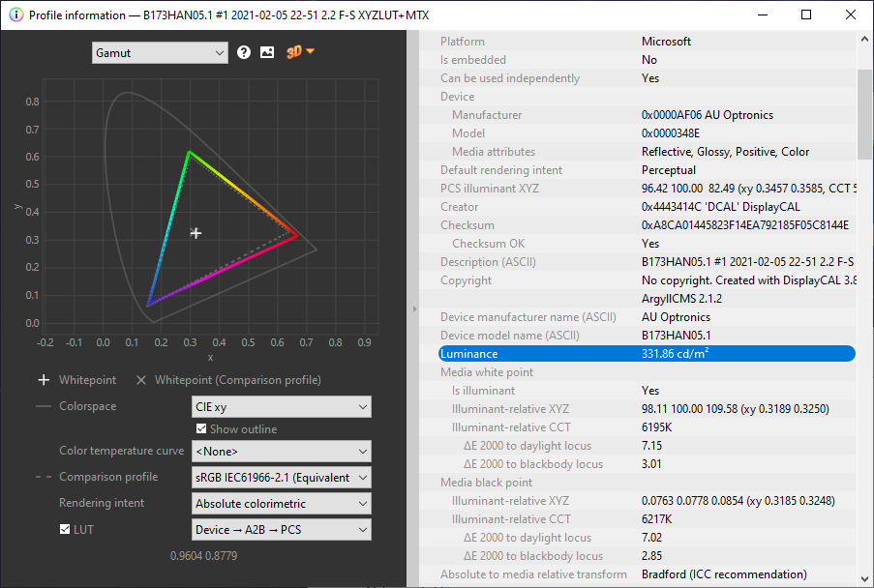Uncheck the LUT checkbox

tap(65, 529)
